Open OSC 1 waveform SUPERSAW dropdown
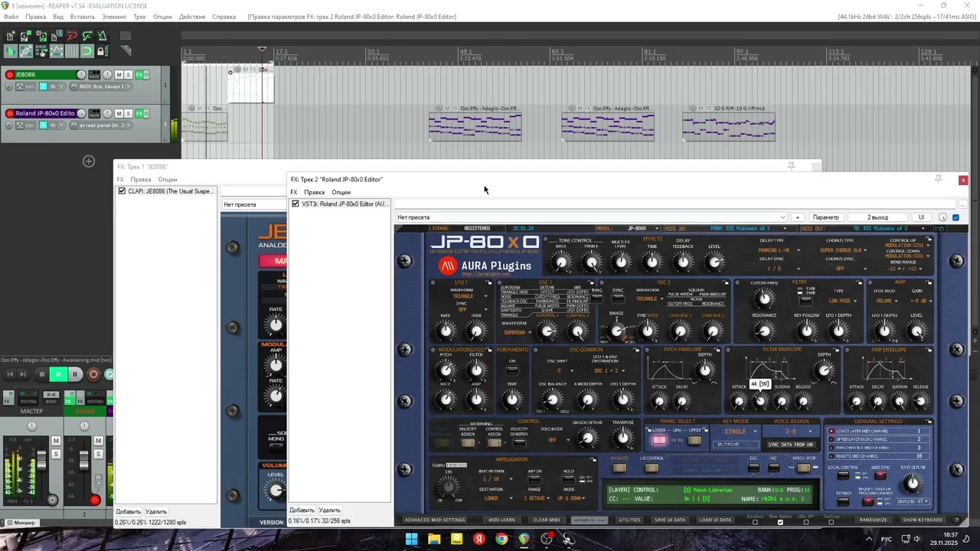This screenshot has width=980, height=551. pos(517,332)
